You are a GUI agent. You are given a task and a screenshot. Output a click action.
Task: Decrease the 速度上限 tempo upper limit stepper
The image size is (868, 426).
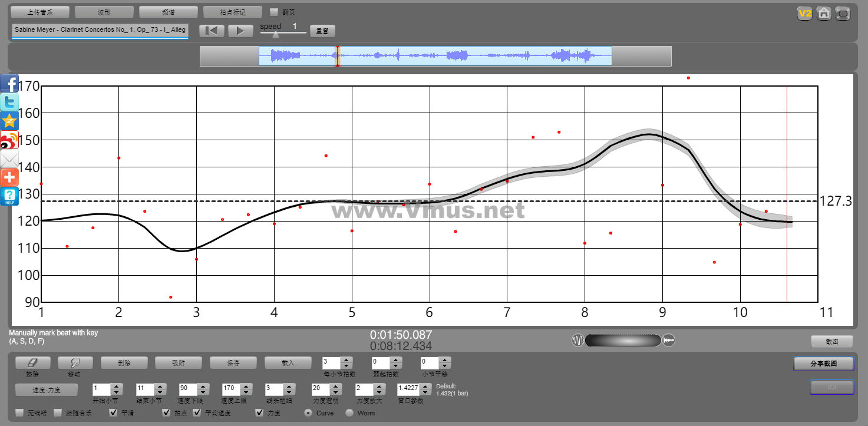246,392
